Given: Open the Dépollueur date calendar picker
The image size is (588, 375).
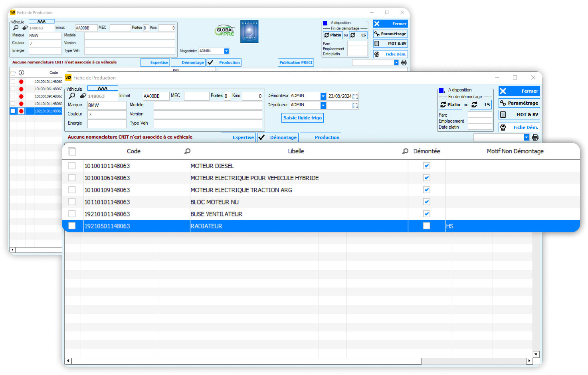Looking at the screenshot, I should coord(355,105).
